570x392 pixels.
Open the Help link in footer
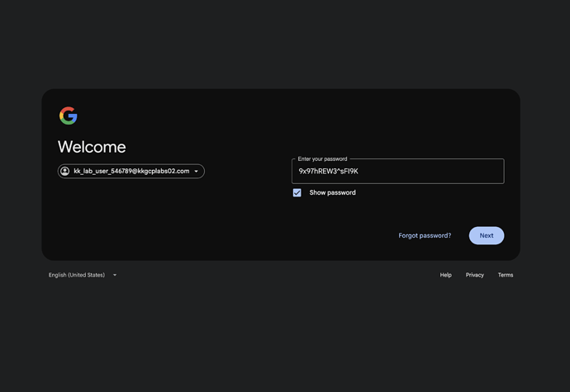pyautogui.click(x=446, y=275)
